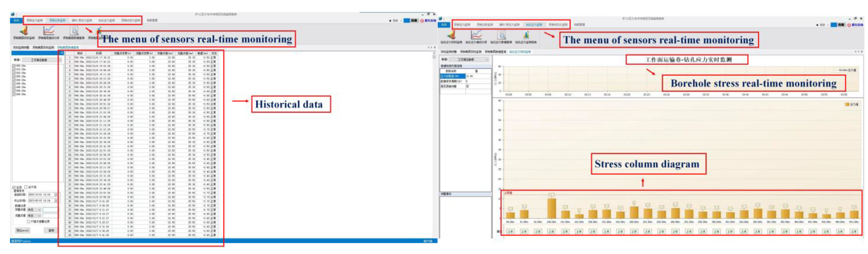Toggle the first sensor checkbox in left list
868x254 pixels.
click(14, 66)
